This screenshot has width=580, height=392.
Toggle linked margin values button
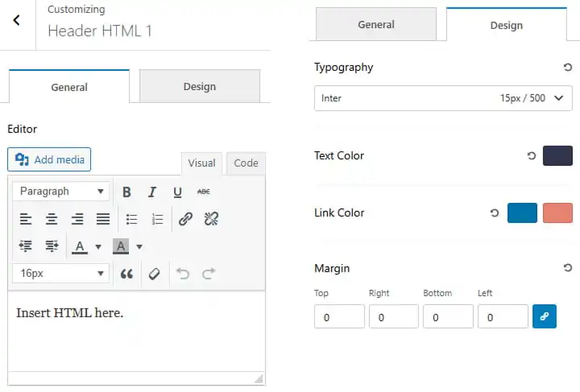tap(544, 316)
